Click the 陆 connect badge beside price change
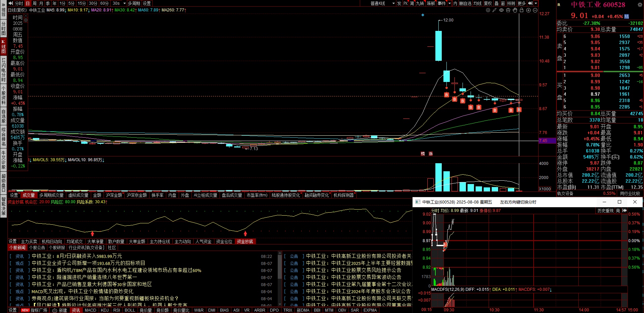Image resolution: width=644 pixels, height=313 pixels. tap(627, 16)
